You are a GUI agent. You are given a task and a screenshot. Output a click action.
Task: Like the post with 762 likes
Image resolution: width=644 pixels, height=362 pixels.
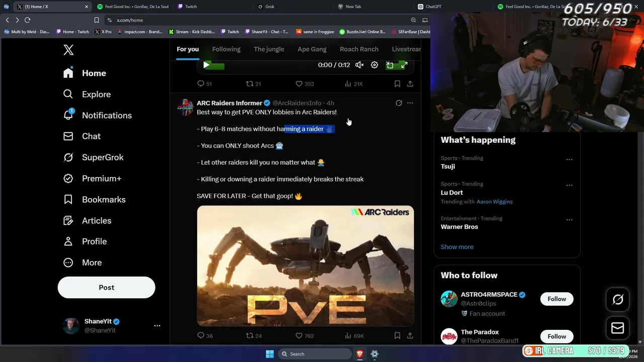click(304, 336)
